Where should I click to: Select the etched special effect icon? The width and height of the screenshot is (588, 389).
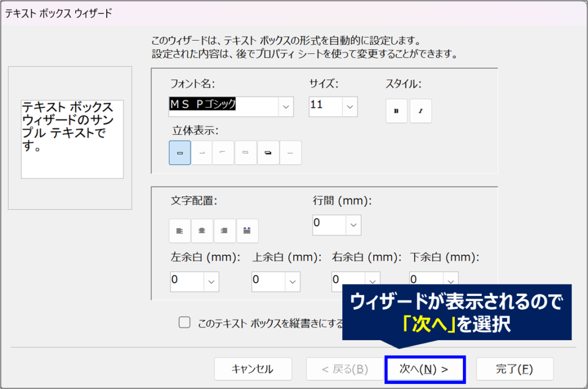pos(246,153)
